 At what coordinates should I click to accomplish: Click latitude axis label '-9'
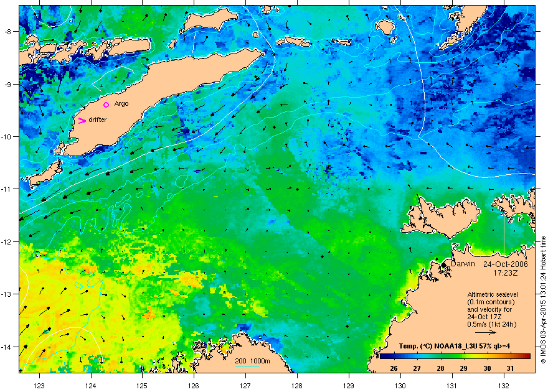pos(8,85)
